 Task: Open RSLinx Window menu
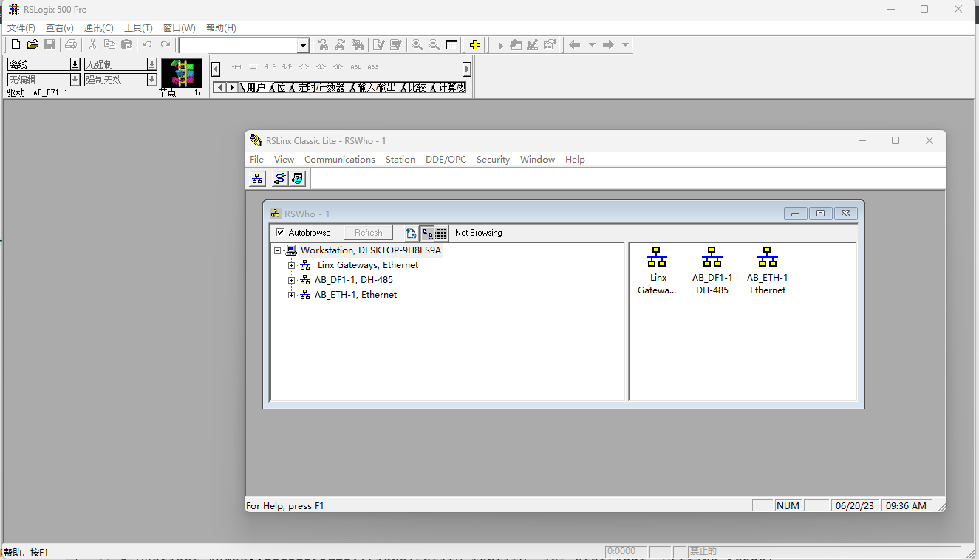click(x=537, y=160)
